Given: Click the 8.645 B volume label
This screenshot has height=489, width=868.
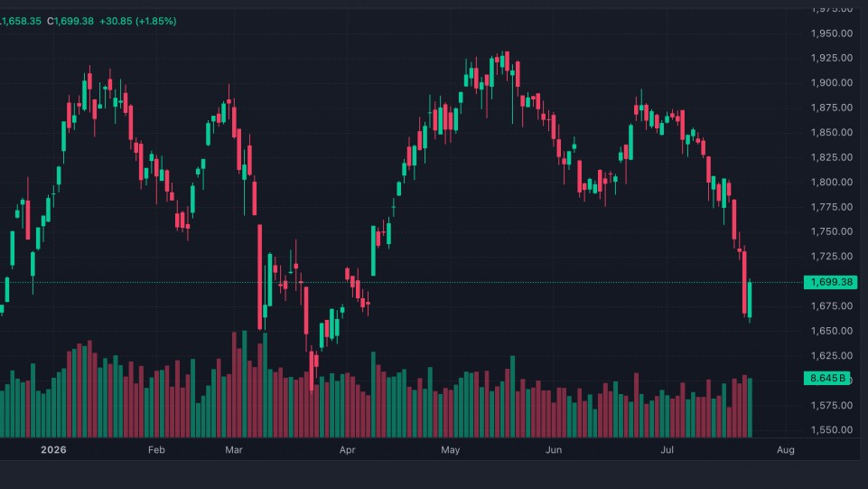Looking at the screenshot, I should [826, 378].
